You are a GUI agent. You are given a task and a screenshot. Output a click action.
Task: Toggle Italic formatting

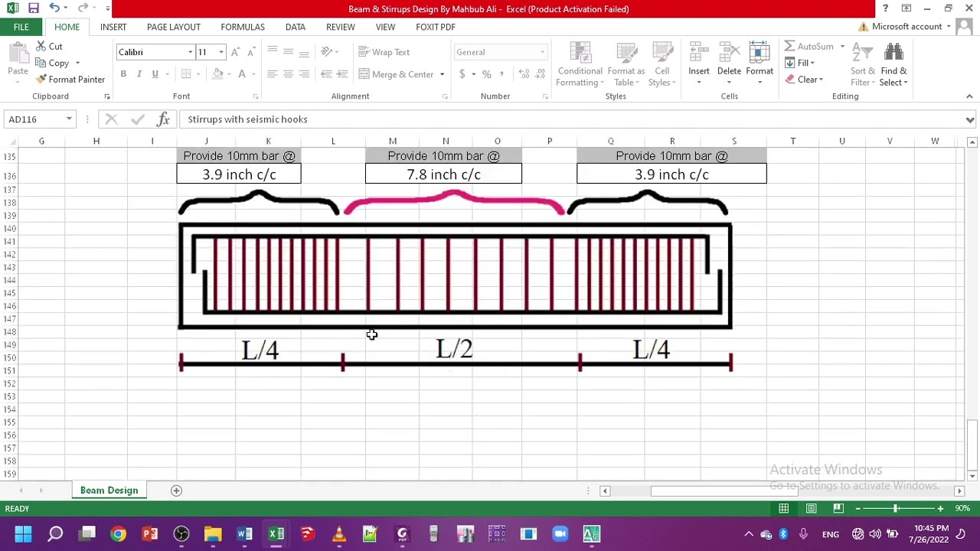click(x=139, y=74)
